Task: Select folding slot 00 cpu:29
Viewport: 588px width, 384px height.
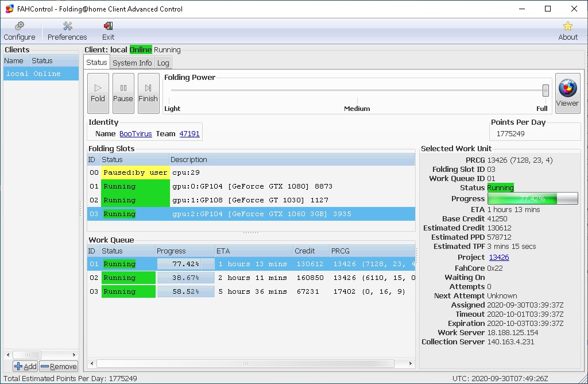Action: tap(251, 172)
